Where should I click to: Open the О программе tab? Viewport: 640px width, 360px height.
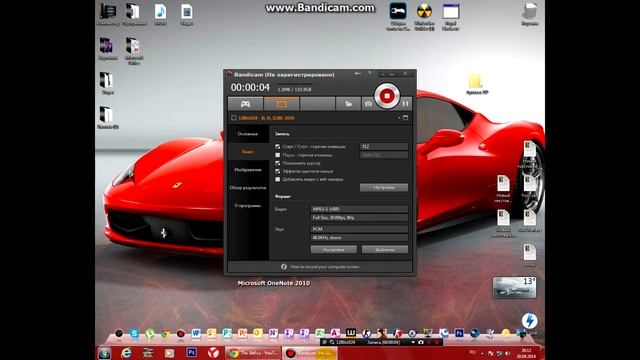click(248, 206)
